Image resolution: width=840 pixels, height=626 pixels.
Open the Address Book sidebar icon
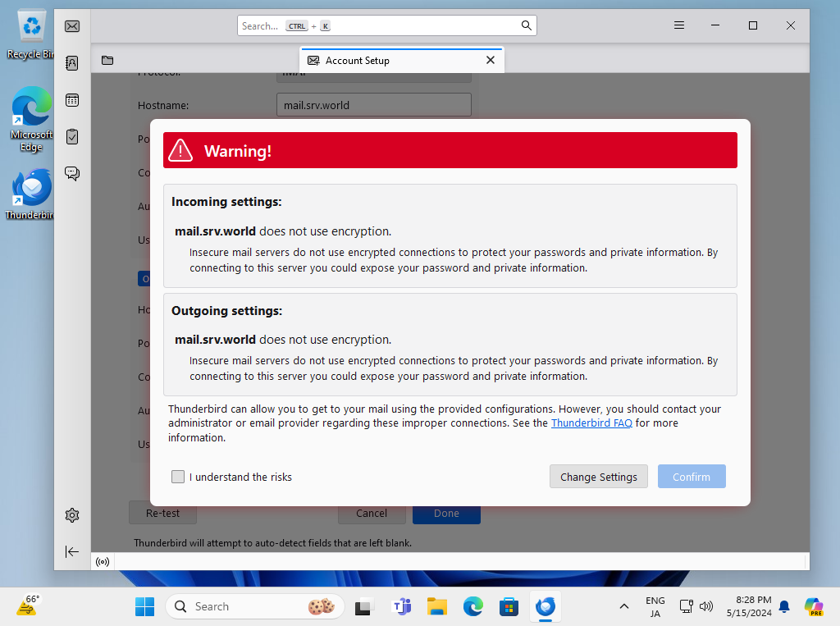coord(72,62)
